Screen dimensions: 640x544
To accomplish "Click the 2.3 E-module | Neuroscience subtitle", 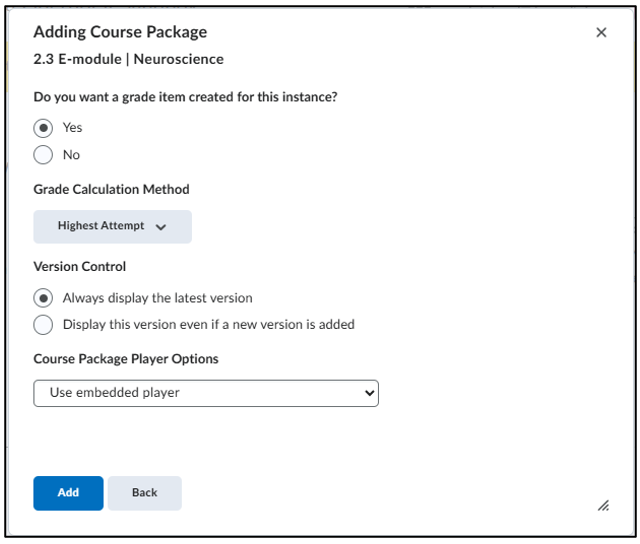I will [x=129, y=60].
